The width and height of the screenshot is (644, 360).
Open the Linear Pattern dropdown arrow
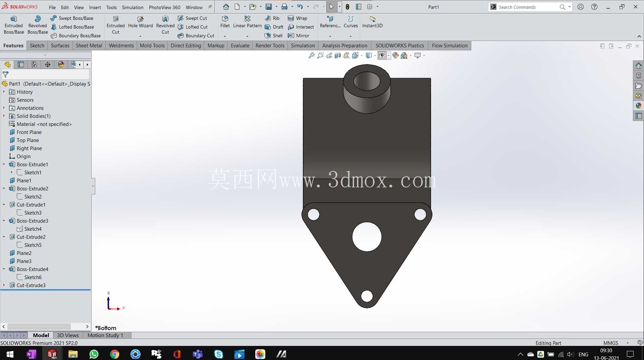click(x=248, y=36)
